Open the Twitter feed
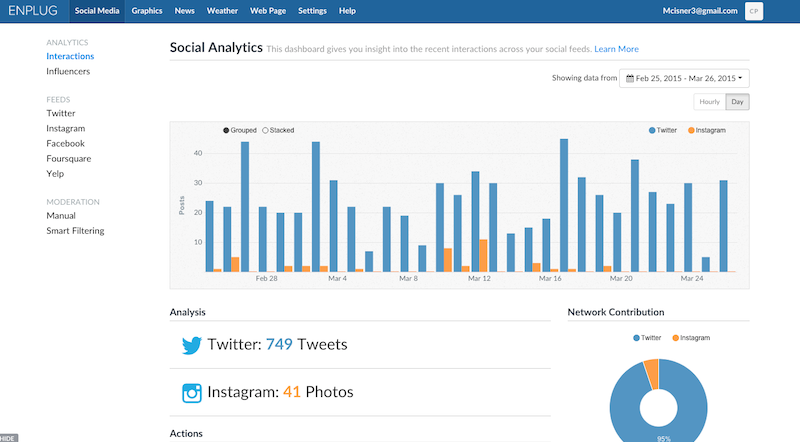The height and width of the screenshot is (442, 800). tap(61, 113)
